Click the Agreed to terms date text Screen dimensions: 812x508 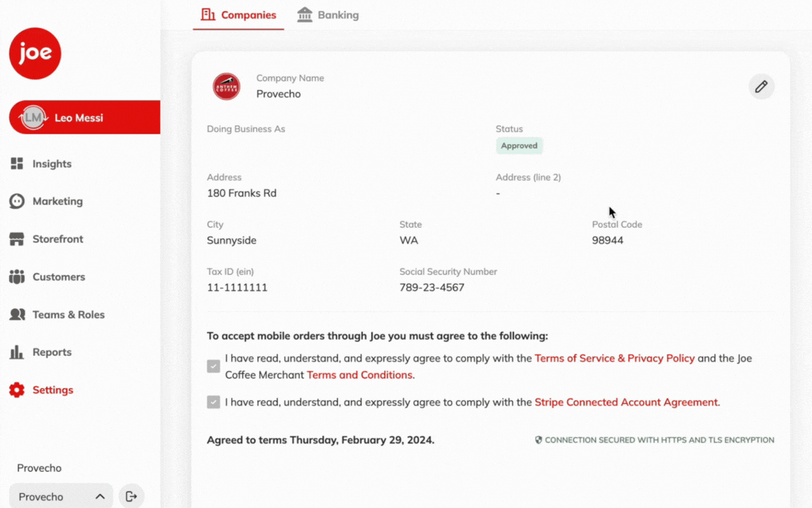[321, 440]
